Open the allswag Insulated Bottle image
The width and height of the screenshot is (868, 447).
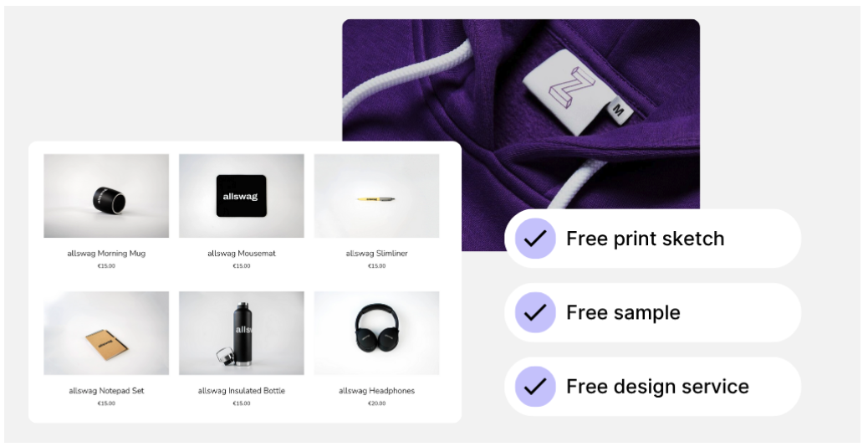(242, 333)
